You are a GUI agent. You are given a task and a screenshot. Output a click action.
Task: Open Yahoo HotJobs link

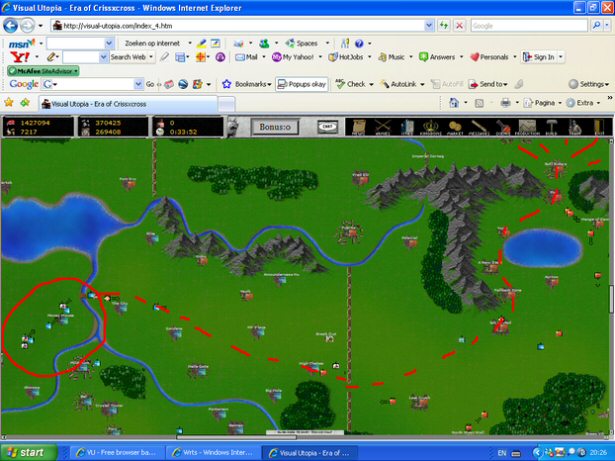point(346,57)
